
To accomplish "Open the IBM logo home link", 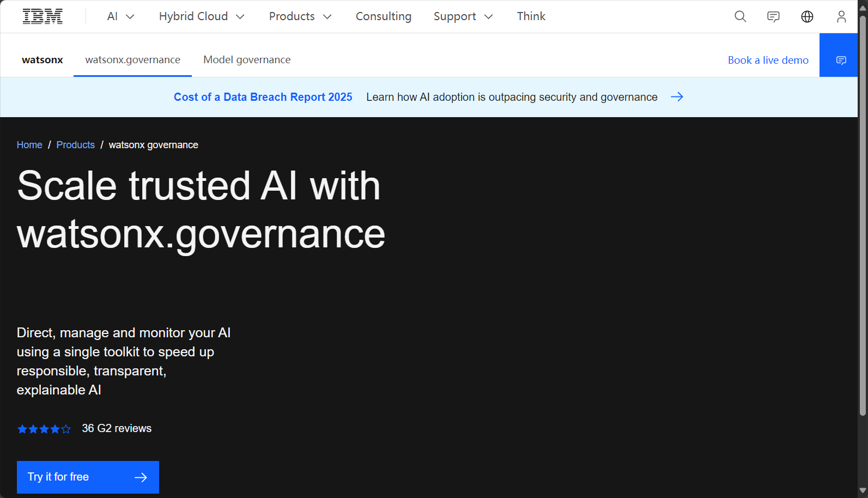I will coord(43,16).
